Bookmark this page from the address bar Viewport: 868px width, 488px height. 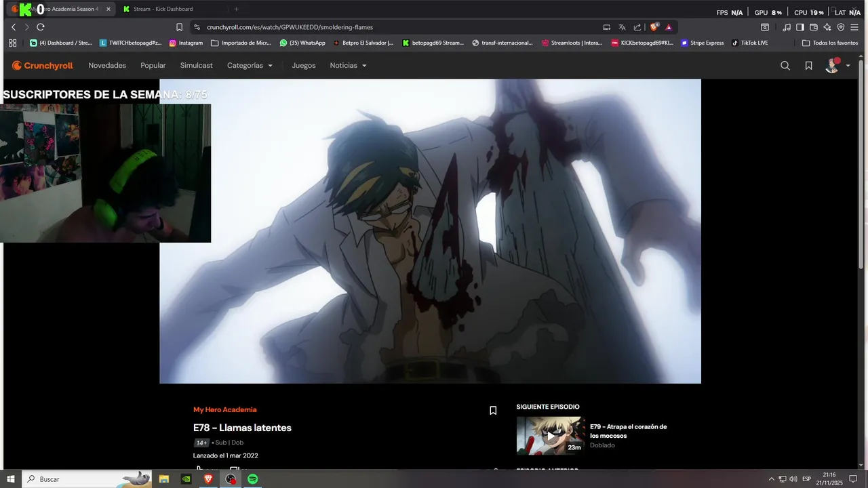pos(179,27)
